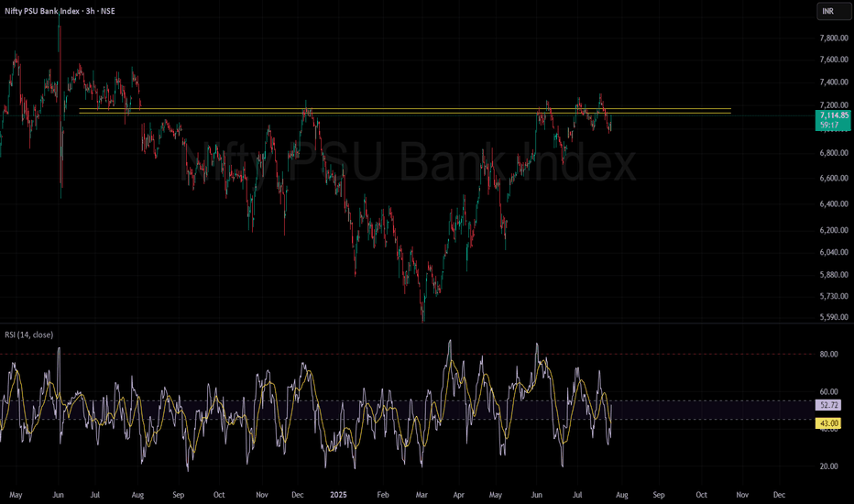Image resolution: width=854 pixels, height=504 pixels.
Task: Click the Feb label on time axis
Action: pyautogui.click(x=383, y=495)
